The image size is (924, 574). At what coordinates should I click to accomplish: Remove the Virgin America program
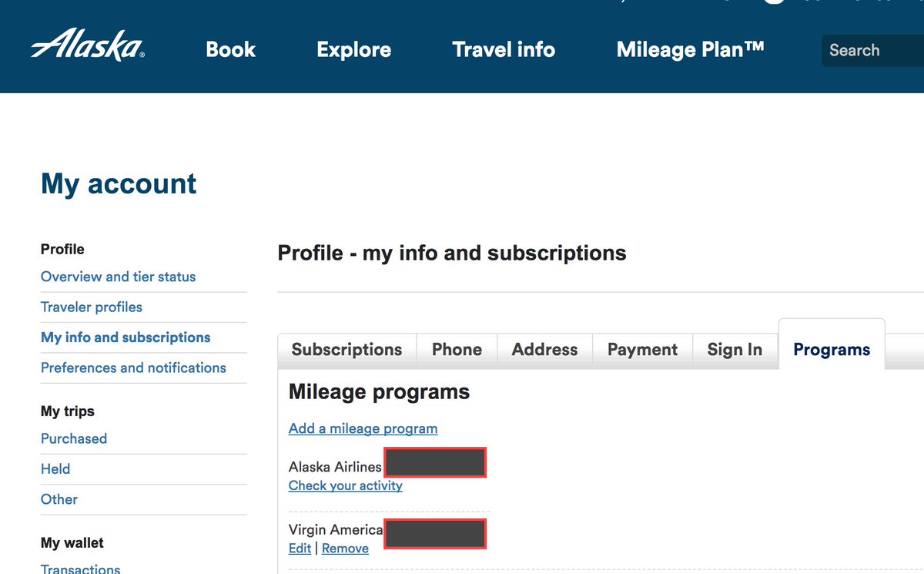[345, 549]
